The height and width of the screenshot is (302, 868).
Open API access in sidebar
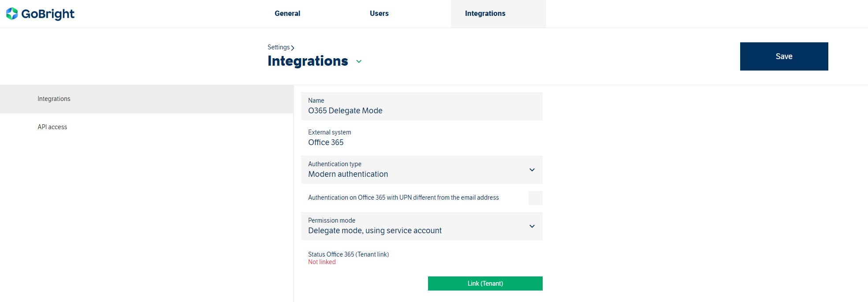pos(52,127)
